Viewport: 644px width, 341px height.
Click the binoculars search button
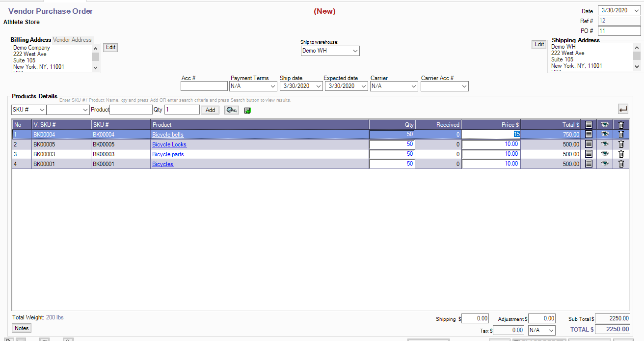click(x=232, y=110)
